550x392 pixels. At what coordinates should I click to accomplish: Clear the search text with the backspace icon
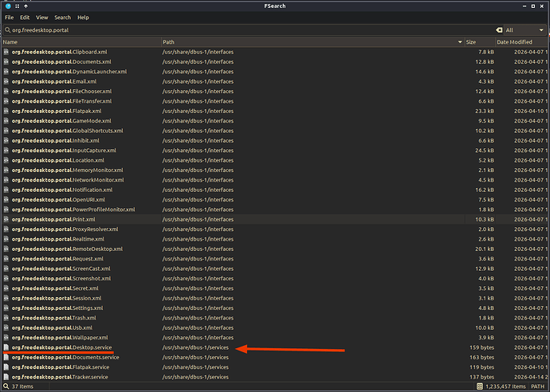point(499,30)
